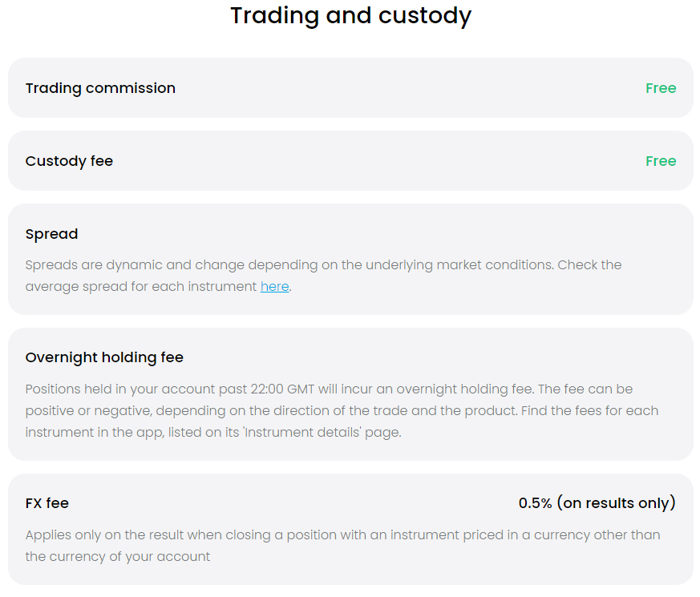Click the blank middle of the Trading commission card
Viewport: 700px width, 597px height.
point(401,88)
